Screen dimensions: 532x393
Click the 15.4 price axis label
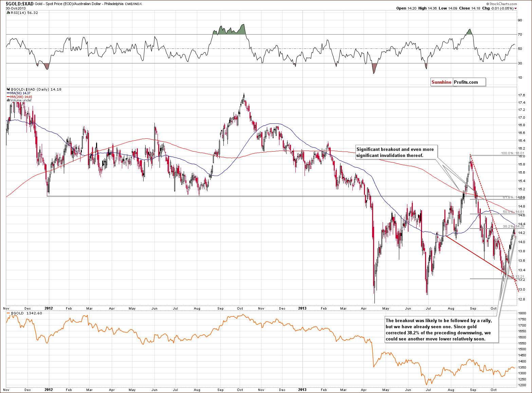click(x=522, y=181)
